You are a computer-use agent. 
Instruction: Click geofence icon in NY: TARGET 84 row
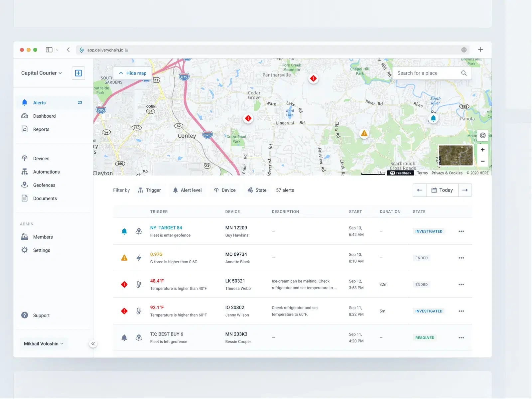click(x=139, y=231)
